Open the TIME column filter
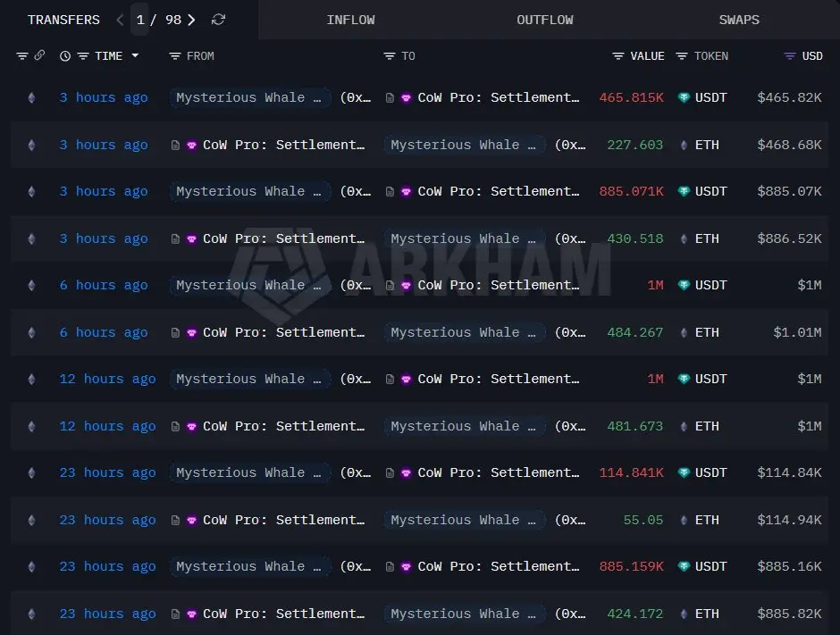 [x=83, y=55]
